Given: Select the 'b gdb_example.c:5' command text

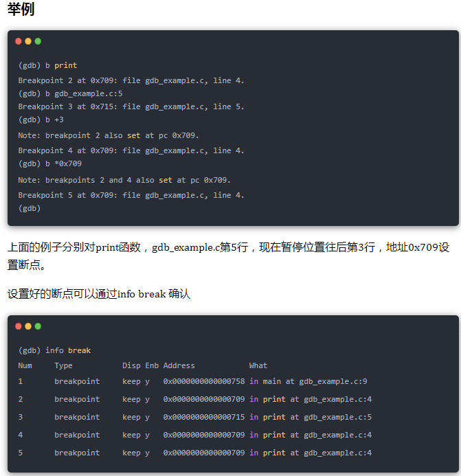Looking at the screenshot, I should 84,93.
